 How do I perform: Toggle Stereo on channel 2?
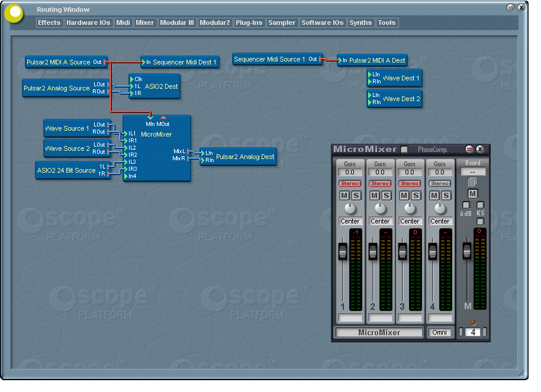click(x=380, y=183)
